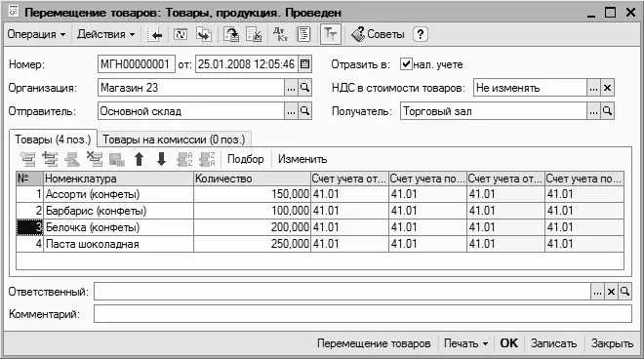Click the Номер field МГН00000001

[137, 64]
